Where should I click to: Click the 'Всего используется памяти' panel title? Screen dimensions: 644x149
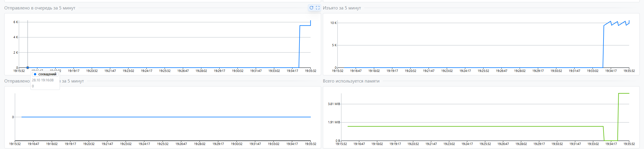tap(351, 81)
